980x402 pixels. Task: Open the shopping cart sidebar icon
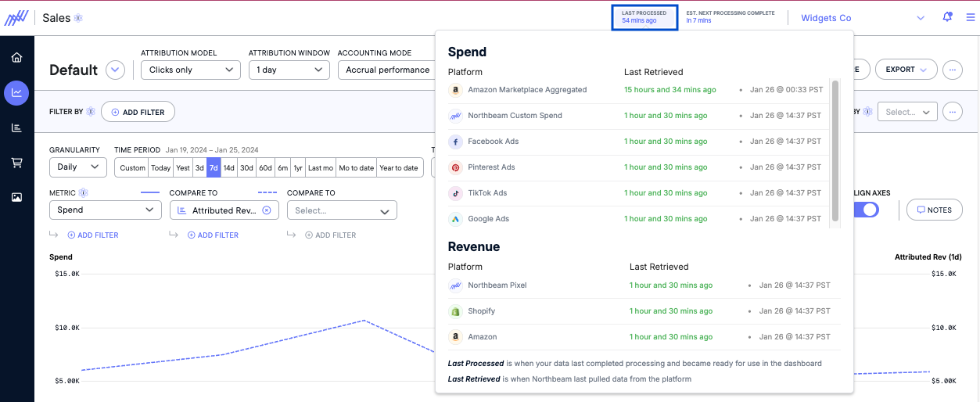(16, 163)
